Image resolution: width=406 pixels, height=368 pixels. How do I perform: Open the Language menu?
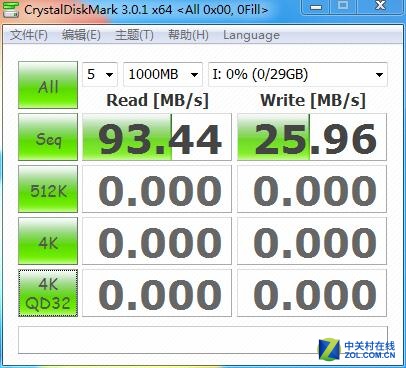[251, 35]
